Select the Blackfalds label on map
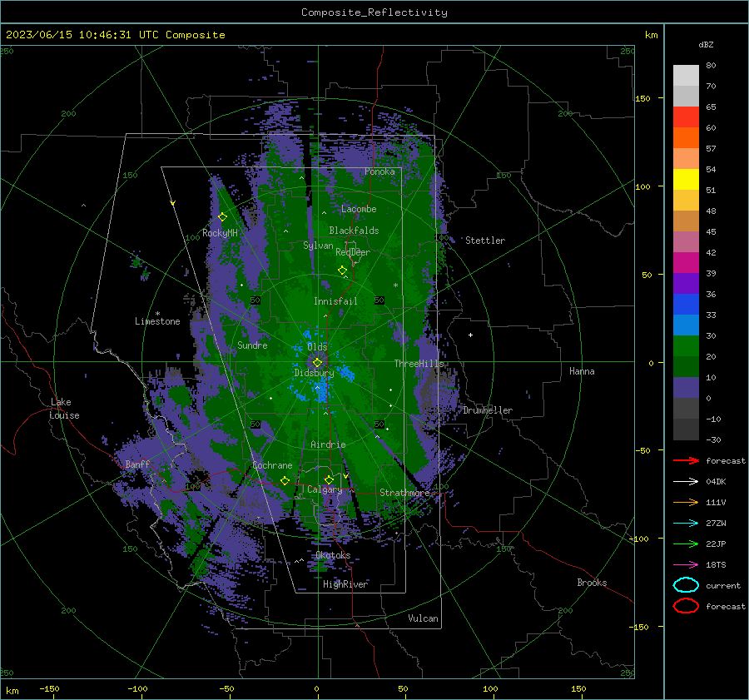This screenshot has height=700, width=749. coord(354,231)
